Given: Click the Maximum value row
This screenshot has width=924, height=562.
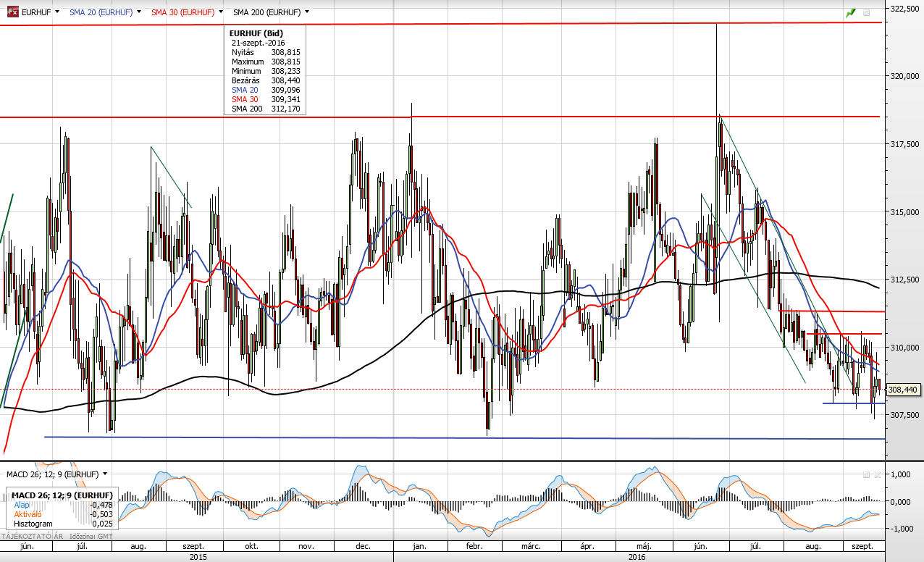Looking at the screenshot, I should (x=266, y=62).
